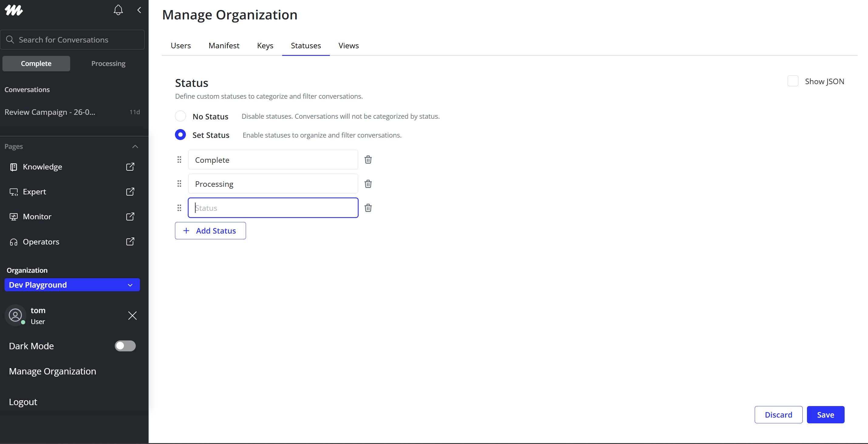Image resolution: width=868 pixels, height=444 pixels.
Task: Delete the Processing status with trash icon
Action: pyautogui.click(x=368, y=184)
